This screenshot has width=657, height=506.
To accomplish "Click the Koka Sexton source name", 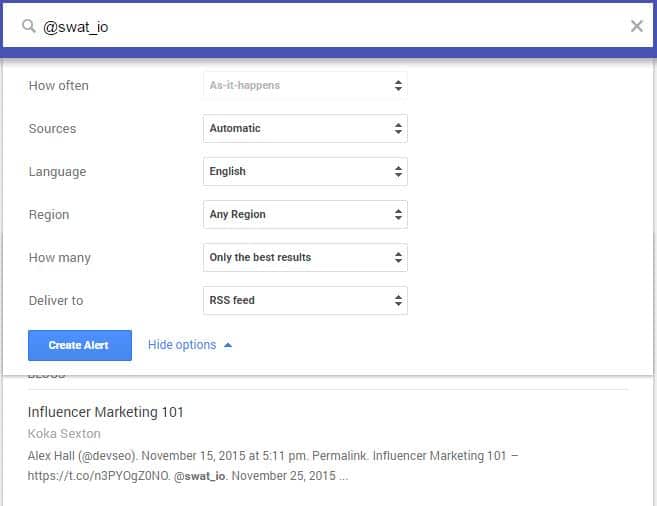I will 64,434.
